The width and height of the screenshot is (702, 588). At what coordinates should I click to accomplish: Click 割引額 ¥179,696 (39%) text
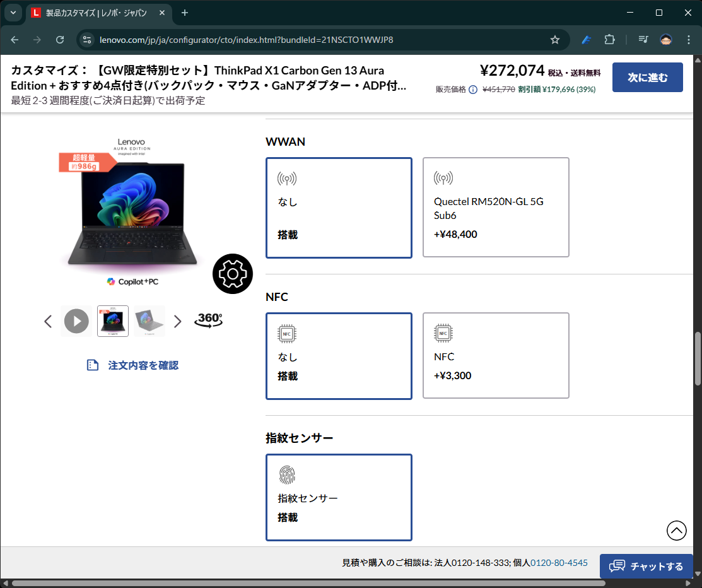tap(557, 90)
